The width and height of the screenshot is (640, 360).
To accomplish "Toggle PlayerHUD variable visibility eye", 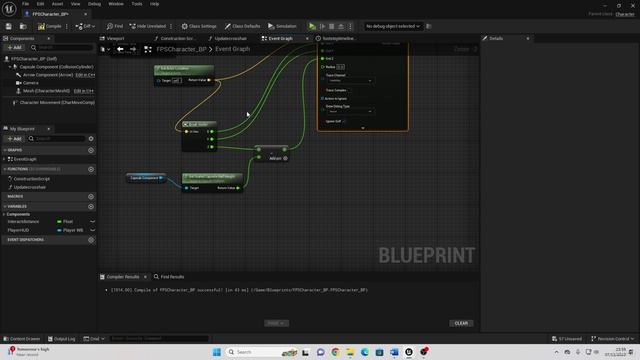I will [x=92, y=230].
